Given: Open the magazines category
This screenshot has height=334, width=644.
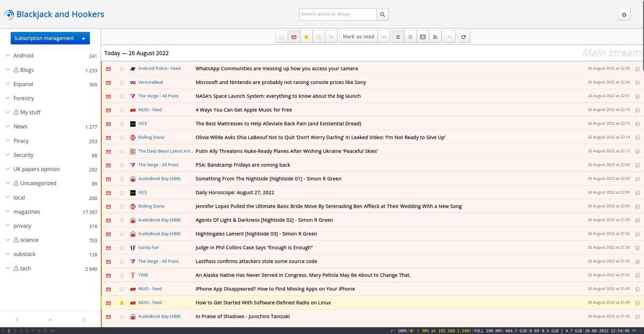Looking at the screenshot, I should (27, 212).
